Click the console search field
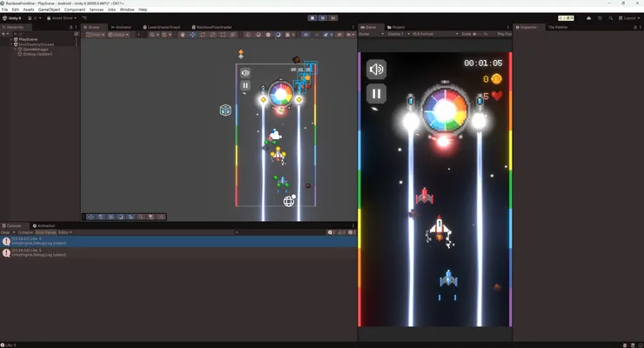 279,232
